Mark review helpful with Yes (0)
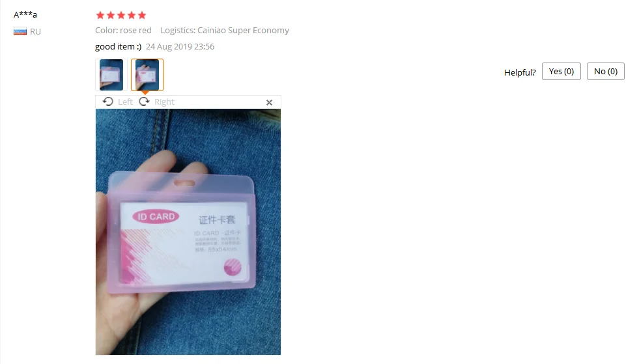The width and height of the screenshot is (639, 364). tap(561, 72)
